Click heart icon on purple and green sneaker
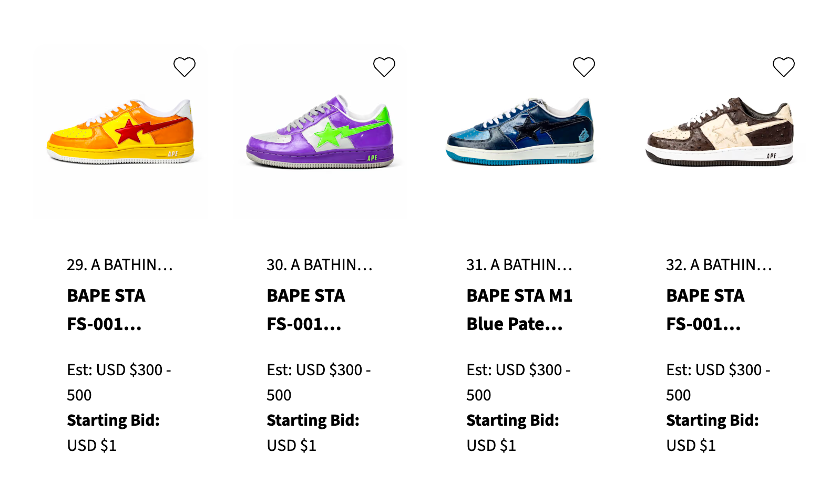 point(384,67)
